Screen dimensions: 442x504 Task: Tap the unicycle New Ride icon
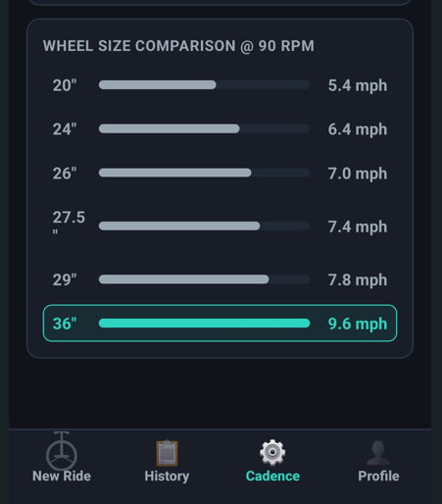62,451
